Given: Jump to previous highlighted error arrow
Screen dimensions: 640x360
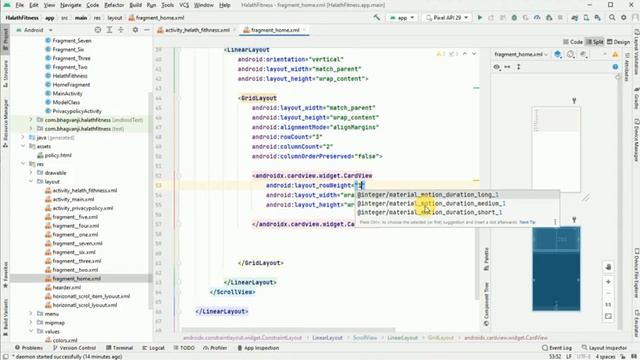Looking at the screenshot, I should (465, 54).
